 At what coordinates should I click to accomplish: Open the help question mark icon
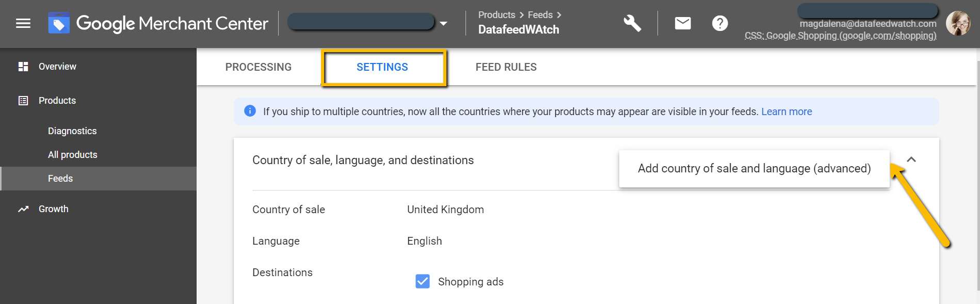coord(720,23)
